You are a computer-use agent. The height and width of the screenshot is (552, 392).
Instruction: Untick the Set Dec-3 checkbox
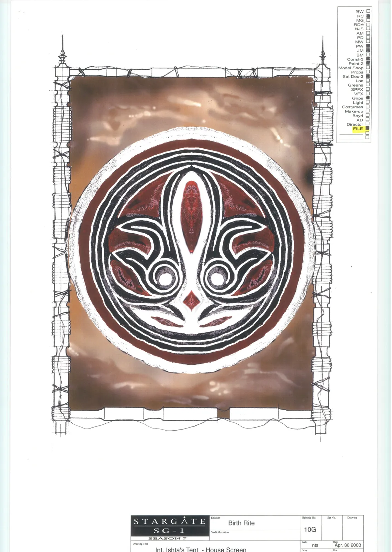tap(368, 76)
